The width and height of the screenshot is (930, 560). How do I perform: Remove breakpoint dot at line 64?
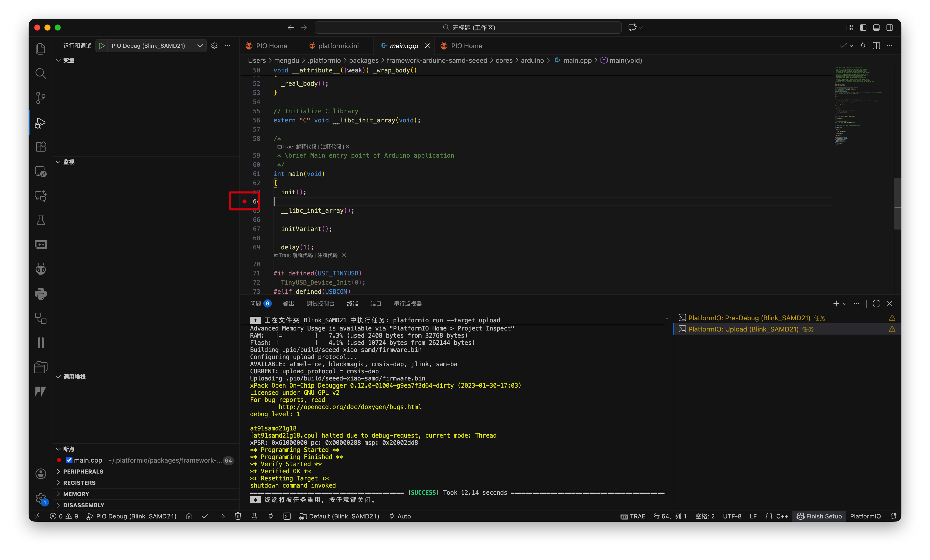244,201
